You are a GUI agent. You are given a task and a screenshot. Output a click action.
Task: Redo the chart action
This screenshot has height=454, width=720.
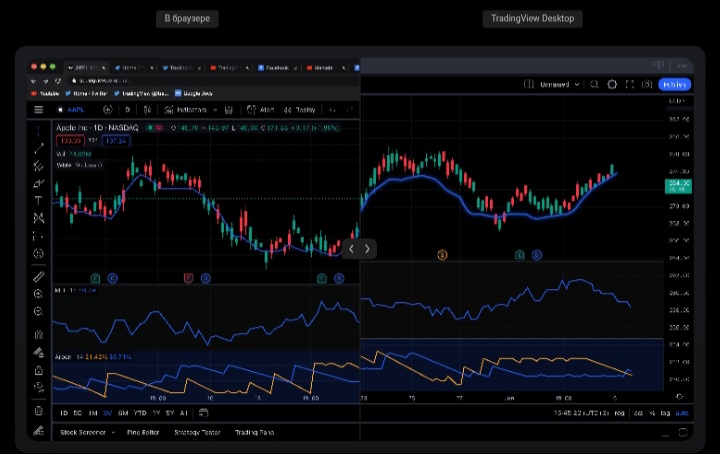point(349,110)
